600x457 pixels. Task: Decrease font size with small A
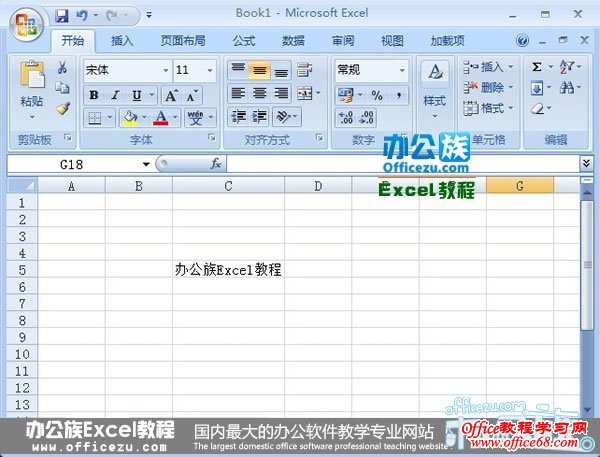tap(192, 95)
